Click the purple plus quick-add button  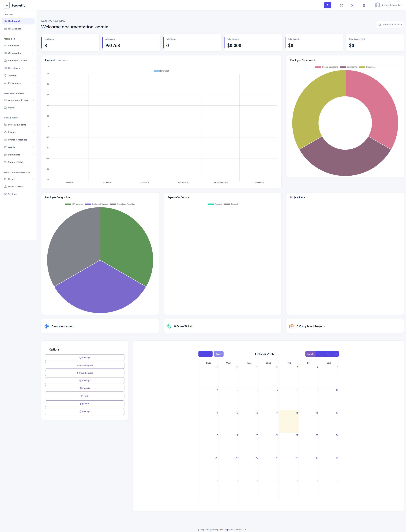[327, 5]
